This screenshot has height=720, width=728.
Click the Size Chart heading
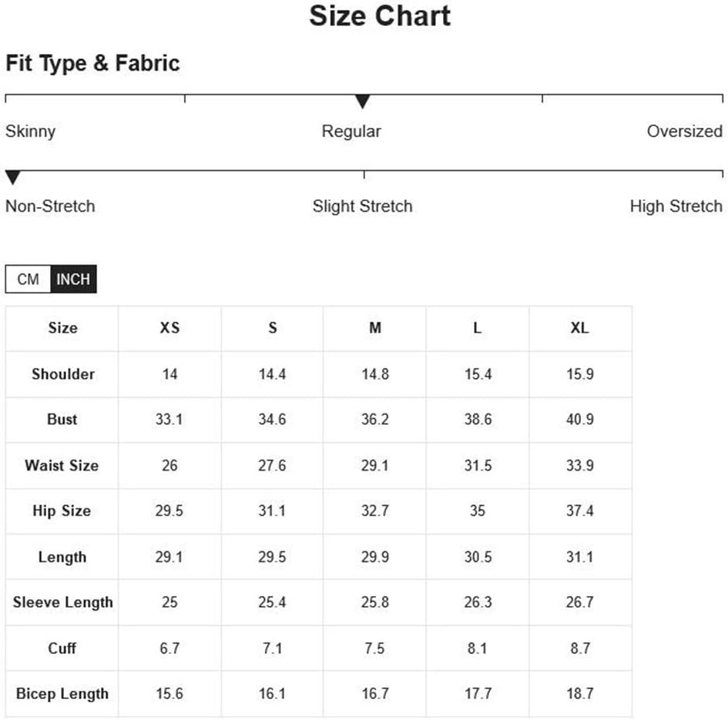tap(380, 16)
